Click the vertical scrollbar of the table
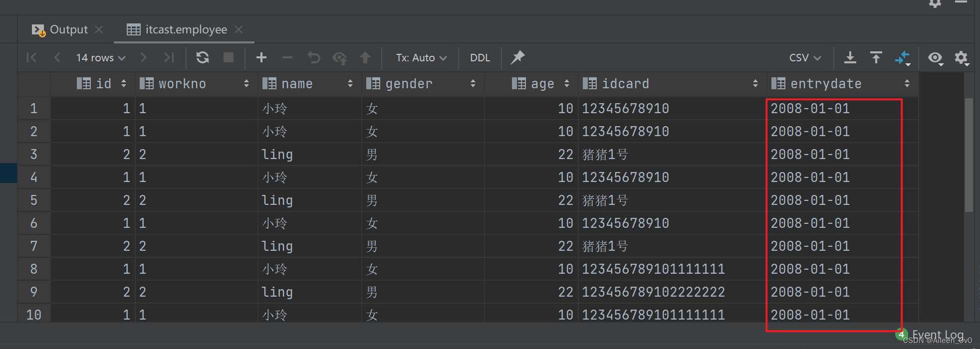Viewport: 980px width, 349px height. (x=969, y=155)
